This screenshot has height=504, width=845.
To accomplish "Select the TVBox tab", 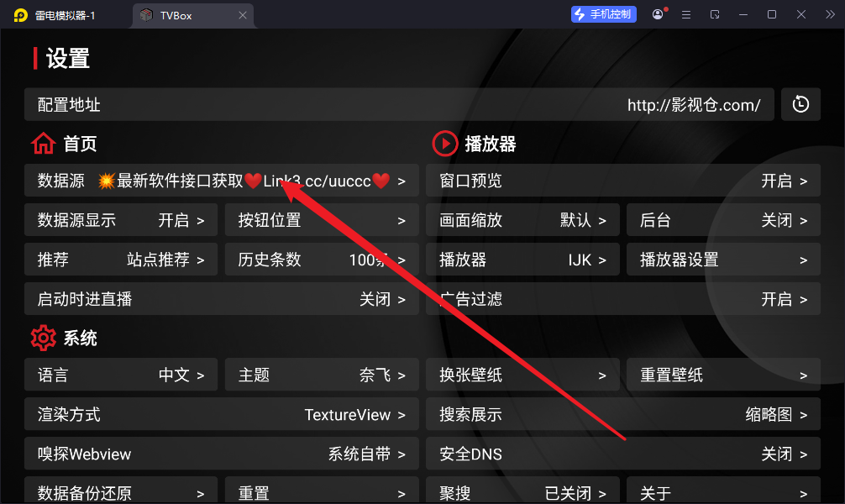I will pos(193,15).
